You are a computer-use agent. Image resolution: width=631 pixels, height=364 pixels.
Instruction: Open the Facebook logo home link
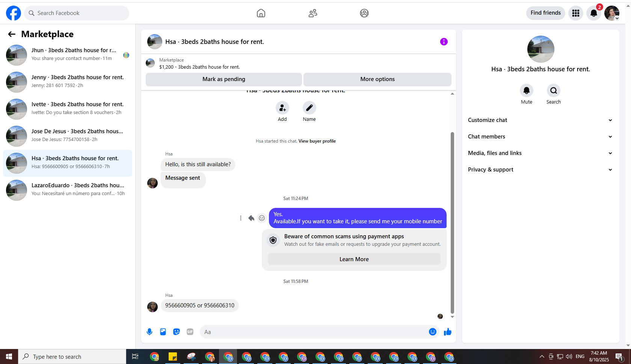14,13
